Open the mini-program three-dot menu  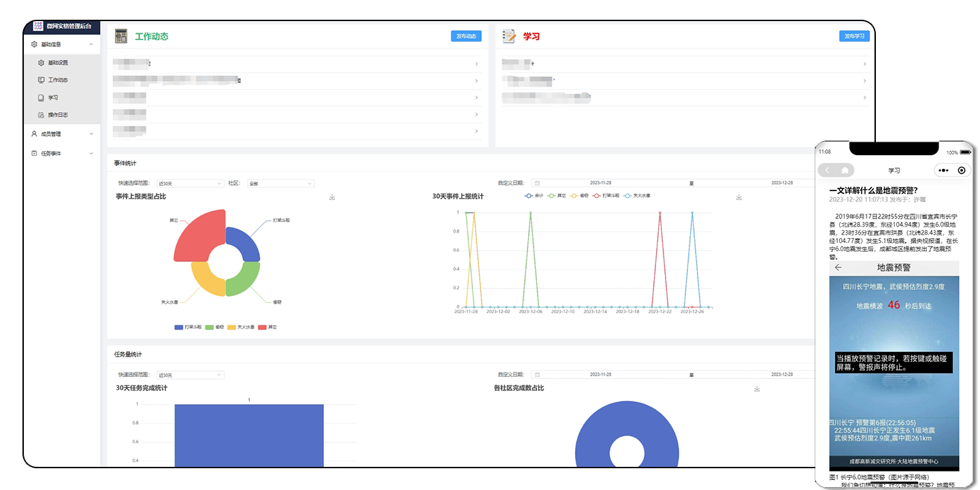coord(943,170)
